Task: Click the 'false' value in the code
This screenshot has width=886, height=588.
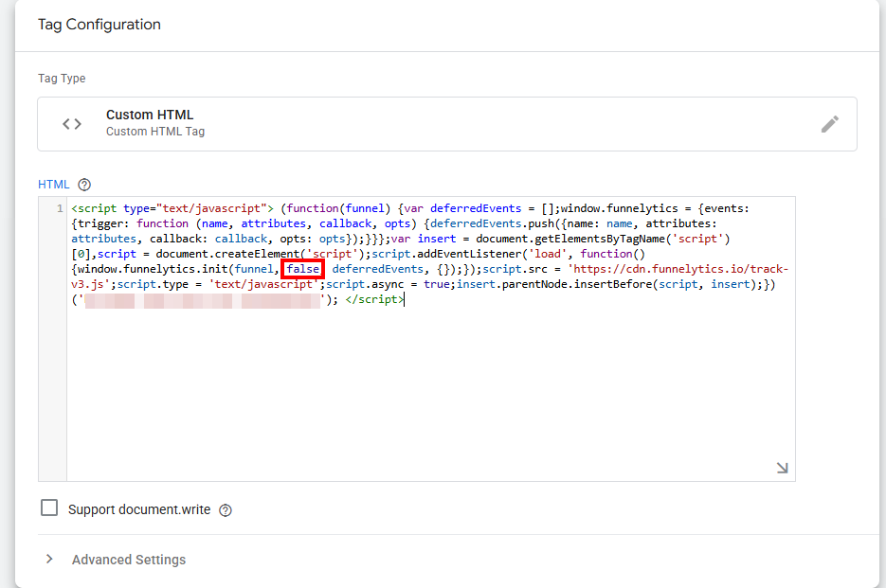Action: click(x=303, y=269)
